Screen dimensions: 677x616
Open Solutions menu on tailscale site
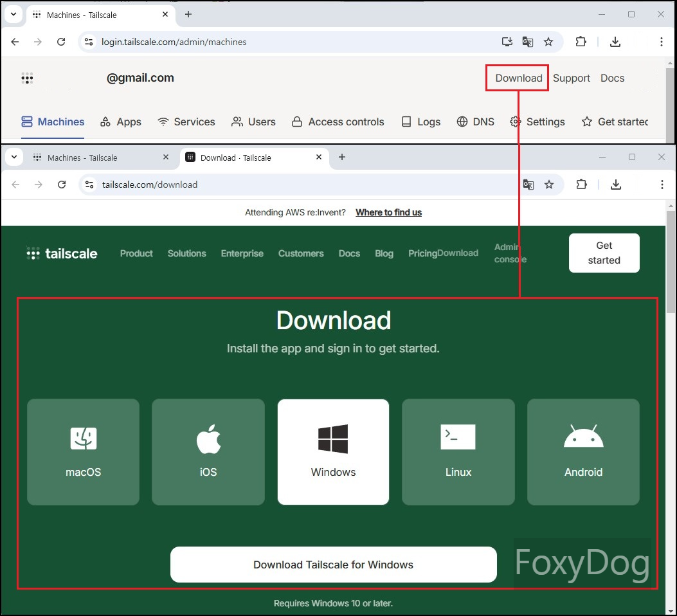click(x=186, y=253)
